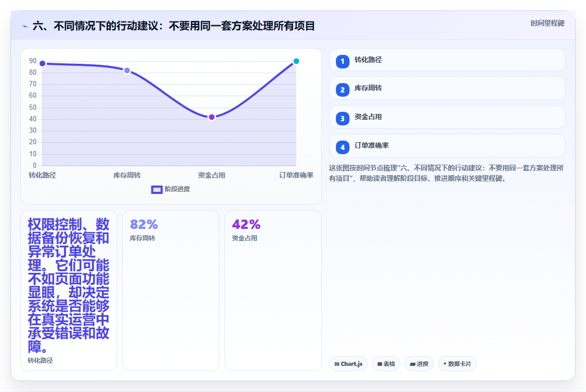
Task: Select the 订单准确率 milestone row
Action: (x=447, y=146)
